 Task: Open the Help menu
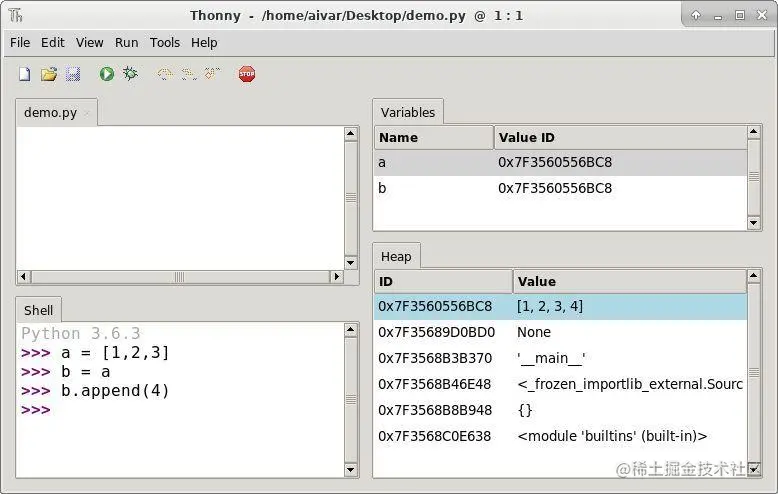coord(204,43)
